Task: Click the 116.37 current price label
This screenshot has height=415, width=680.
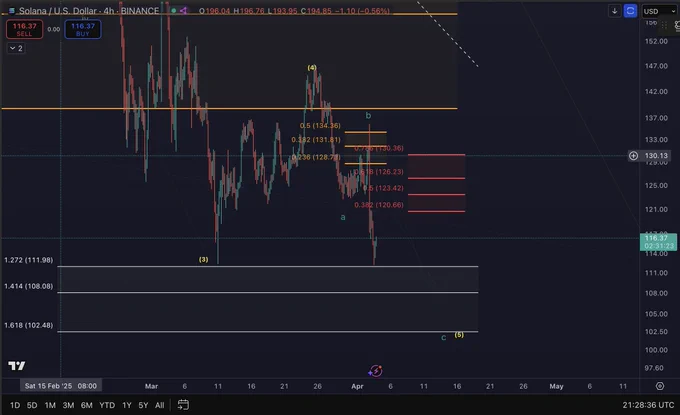Action: (658, 242)
